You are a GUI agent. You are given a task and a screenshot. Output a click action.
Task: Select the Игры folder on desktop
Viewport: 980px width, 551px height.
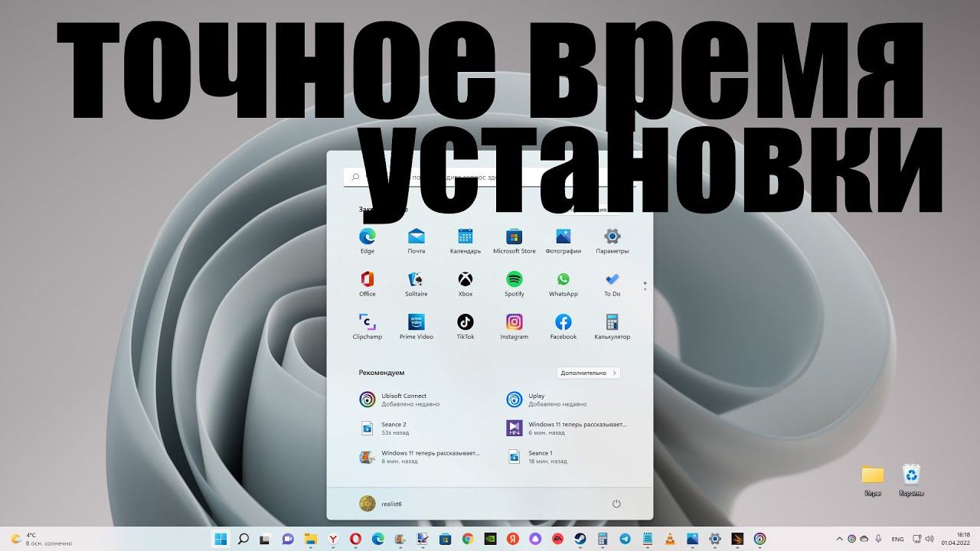[873, 481]
